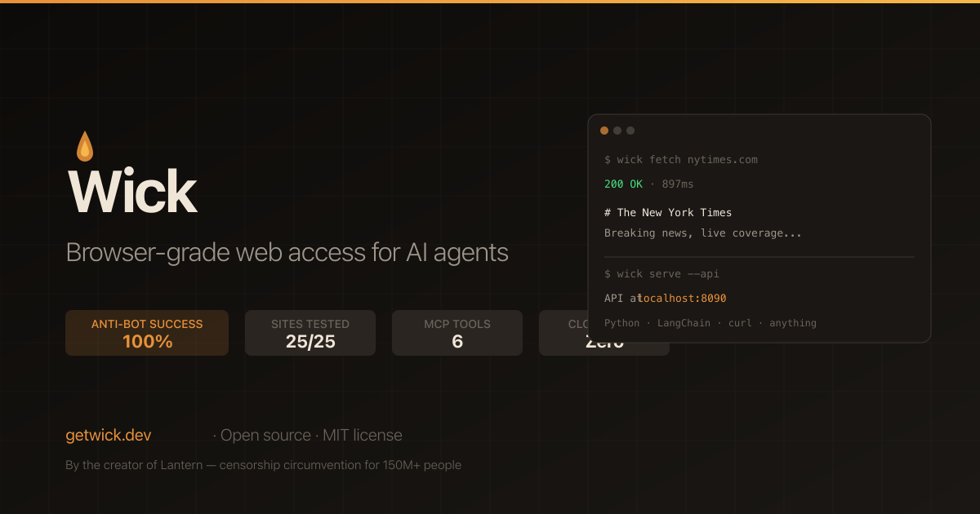
Task: Click the orange flame logo icon
Action: [x=85, y=147]
